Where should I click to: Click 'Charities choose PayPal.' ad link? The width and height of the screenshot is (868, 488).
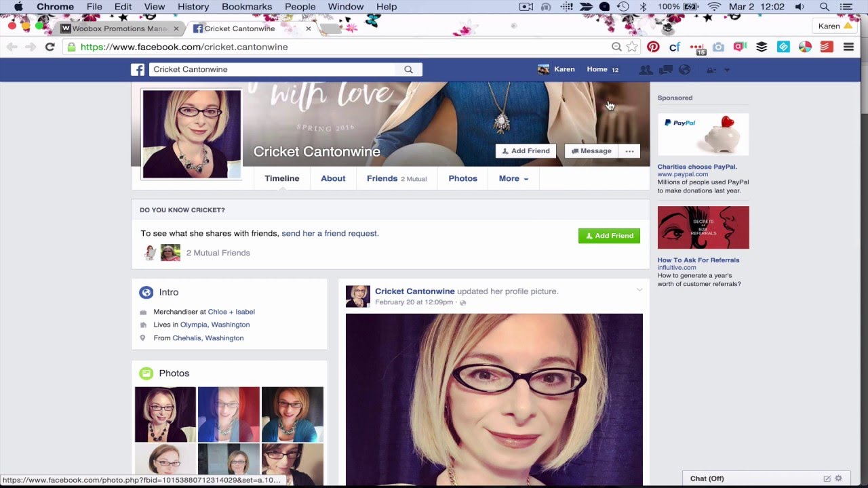[x=697, y=167]
